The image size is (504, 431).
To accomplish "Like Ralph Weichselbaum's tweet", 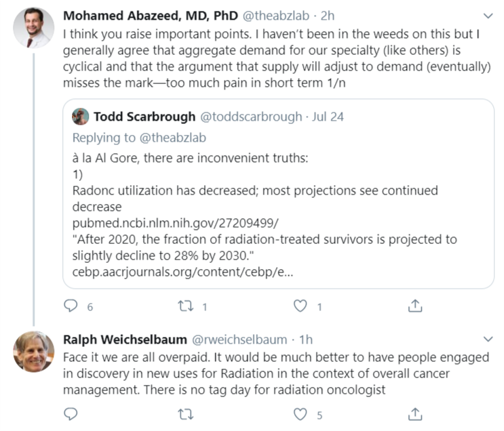I will (x=301, y=413).
